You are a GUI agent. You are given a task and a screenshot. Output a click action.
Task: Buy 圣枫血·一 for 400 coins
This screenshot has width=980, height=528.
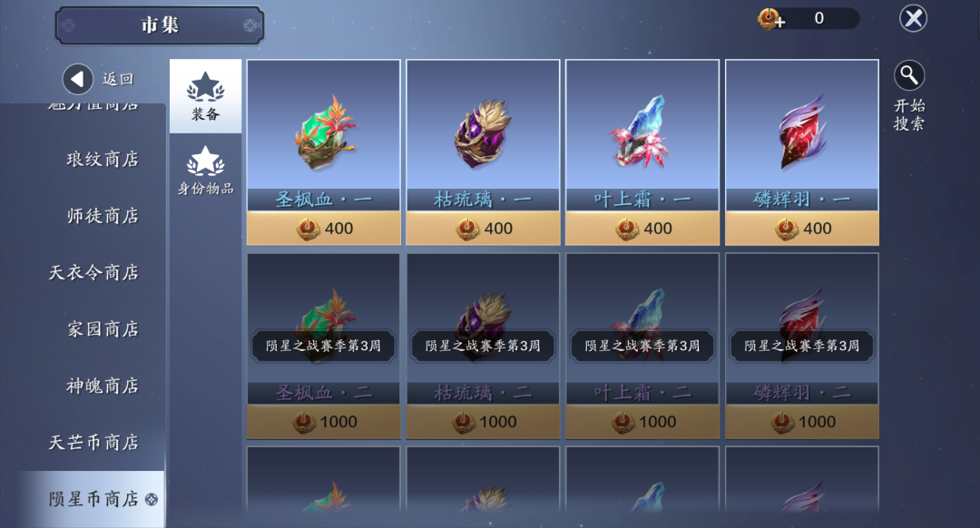click(x=324, y=229)
